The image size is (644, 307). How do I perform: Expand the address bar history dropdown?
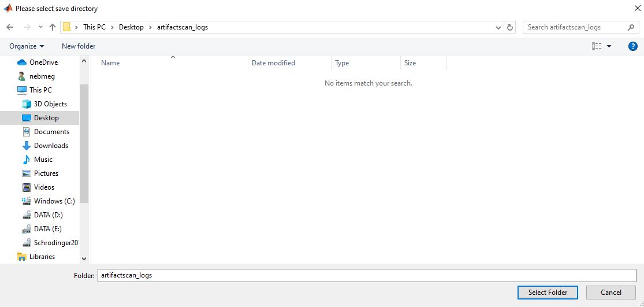[x=498, y=28]
